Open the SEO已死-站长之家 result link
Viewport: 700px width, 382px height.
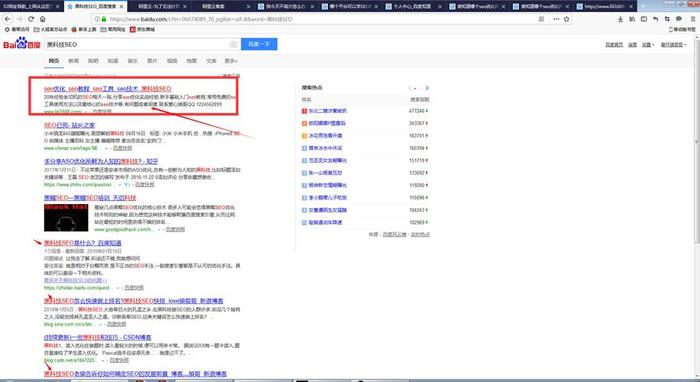[69, 125]
